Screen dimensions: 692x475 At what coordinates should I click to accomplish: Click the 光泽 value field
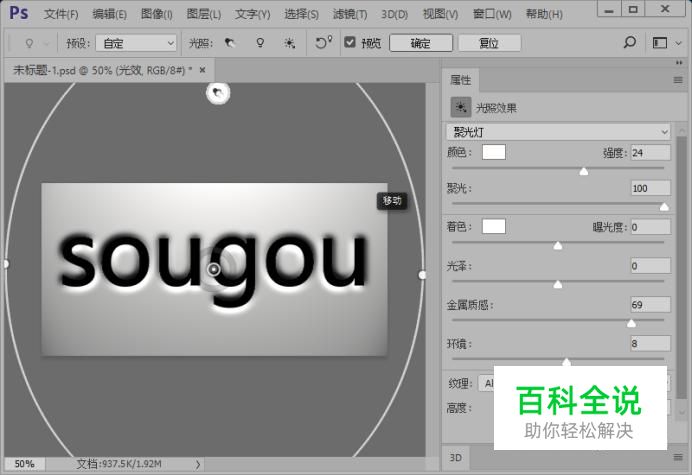click(651, 266)
